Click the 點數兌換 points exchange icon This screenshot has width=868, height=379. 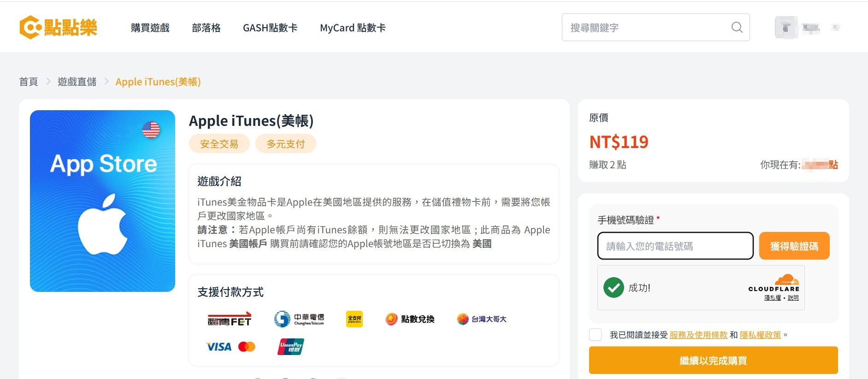tap(410, 319)
